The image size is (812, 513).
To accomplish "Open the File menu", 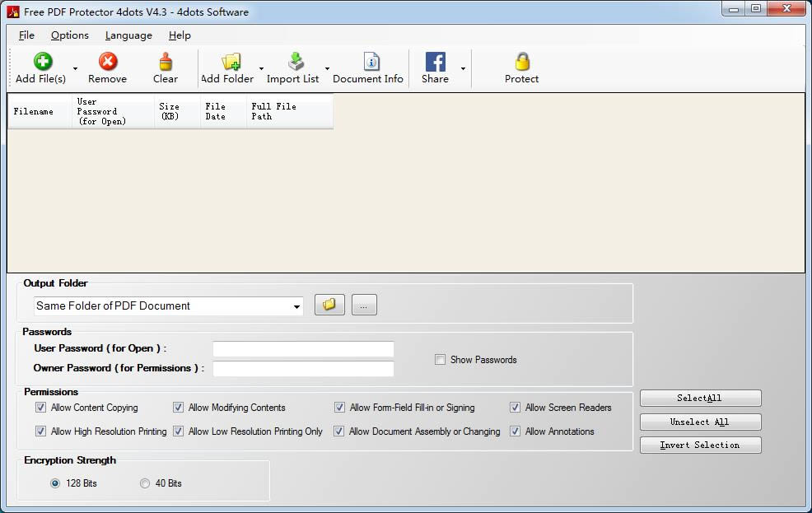I will [x=26, y=35].
